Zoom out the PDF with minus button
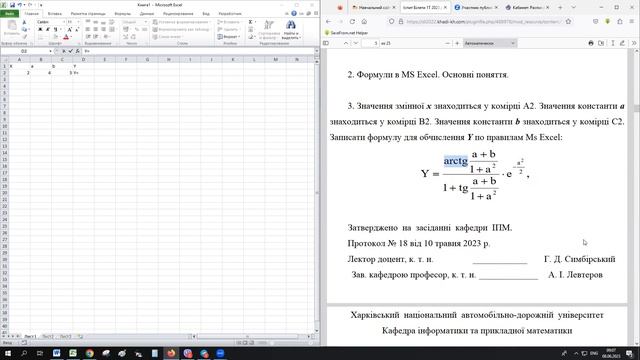Image resolution: width=640 pixels, height=360 pixels. tap(447, 43)
